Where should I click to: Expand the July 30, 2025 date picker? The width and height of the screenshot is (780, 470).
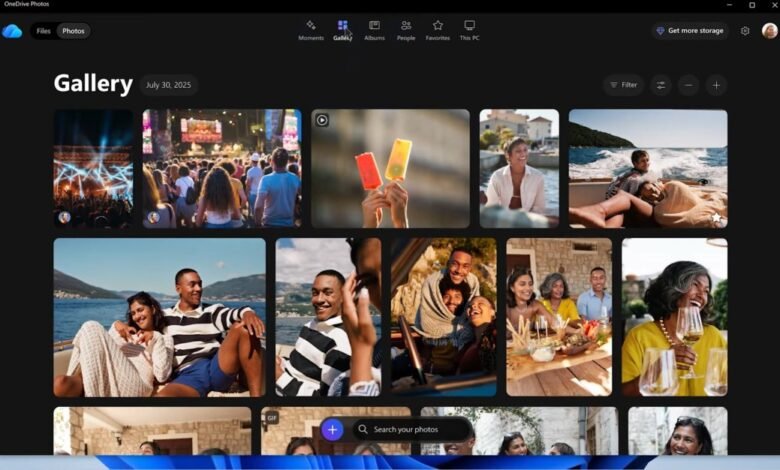[x=168, y=85]
